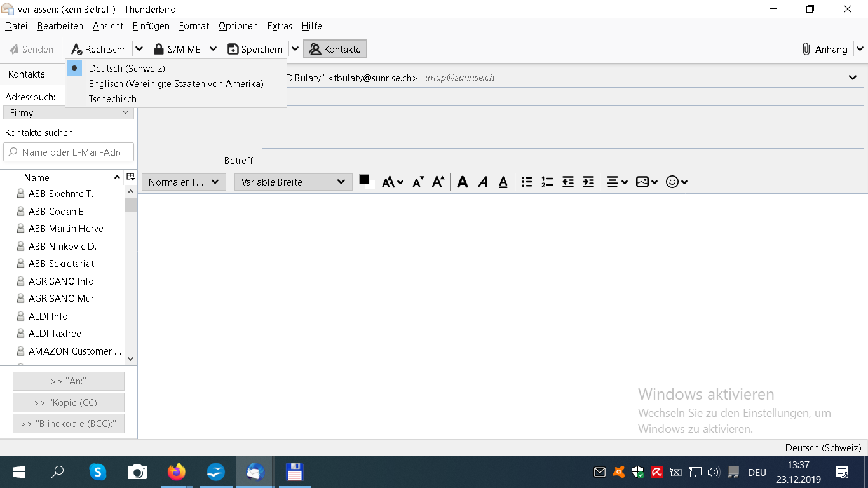This screenshot has height=488, width=868.
Task: Insert a numbered list
Action: (x=547, y=182)
